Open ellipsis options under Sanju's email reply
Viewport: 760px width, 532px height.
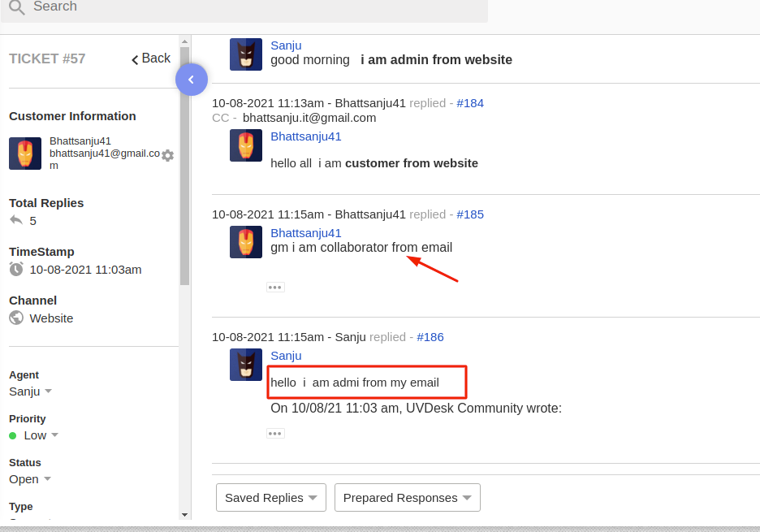coord(274,433)
